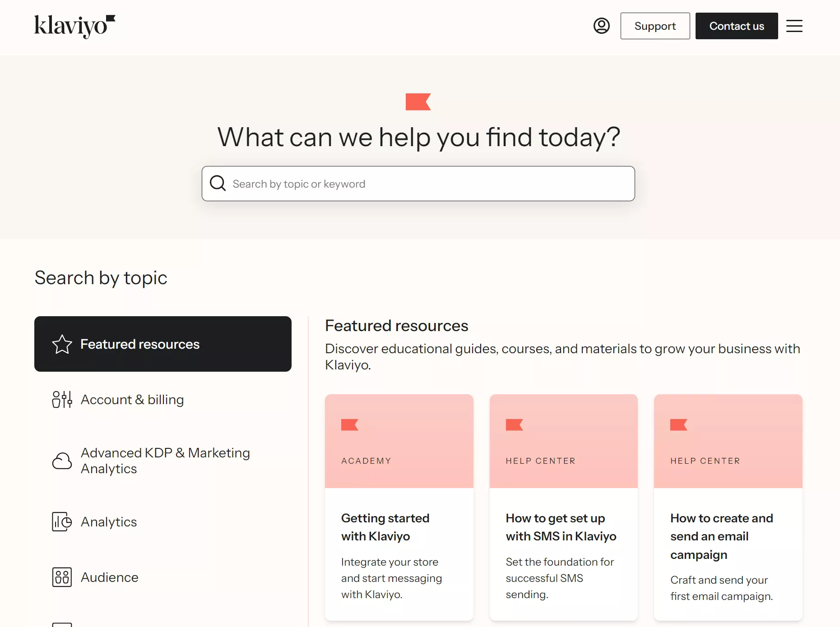Open How to get set up with SMS card
Image resolution: width=840 pixels, height=627 pixels.
coord(564,507)
